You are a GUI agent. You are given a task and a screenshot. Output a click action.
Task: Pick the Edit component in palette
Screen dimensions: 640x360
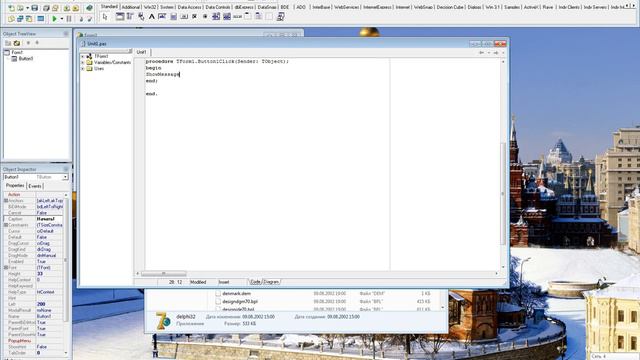[162, 17]
